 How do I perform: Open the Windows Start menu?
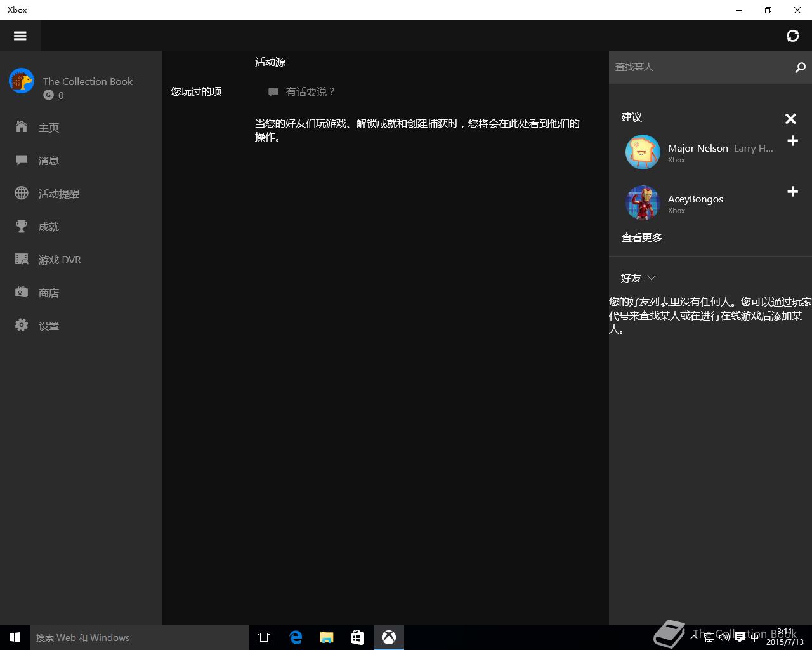[15, 637]
